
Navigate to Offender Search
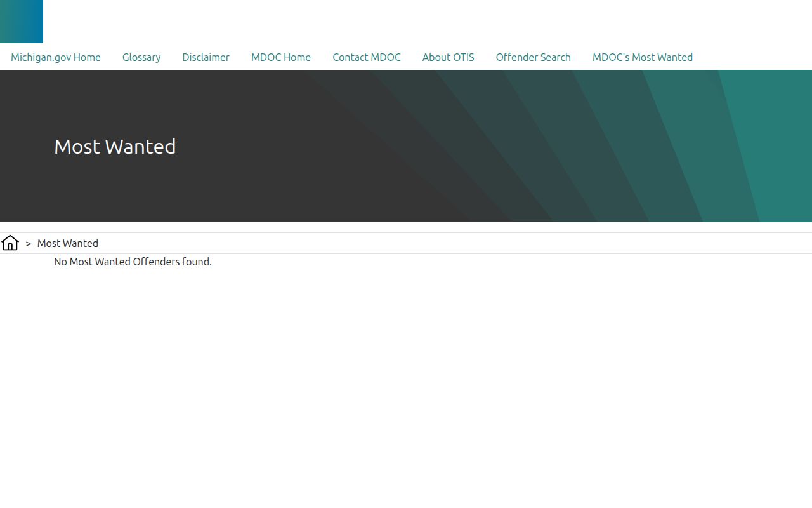(534, 57)
